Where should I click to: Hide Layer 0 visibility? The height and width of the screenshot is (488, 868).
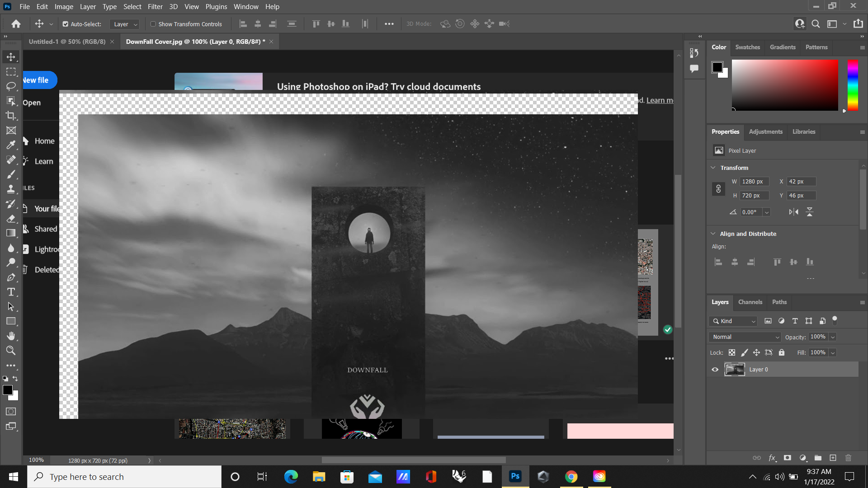coord(714,369)
